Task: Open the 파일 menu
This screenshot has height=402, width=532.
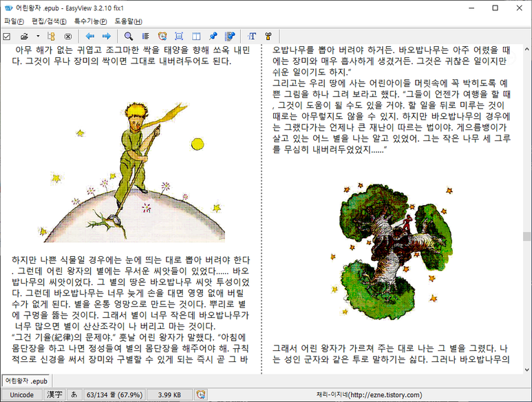Action: (14, 21)
